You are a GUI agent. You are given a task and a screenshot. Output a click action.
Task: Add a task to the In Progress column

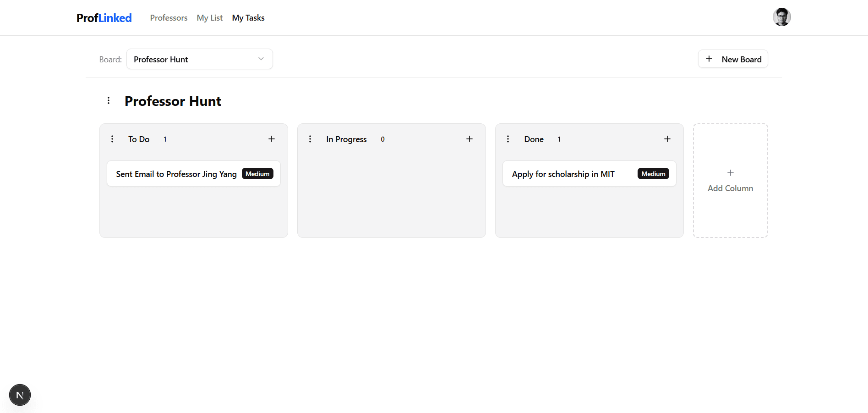coord(469,139)
